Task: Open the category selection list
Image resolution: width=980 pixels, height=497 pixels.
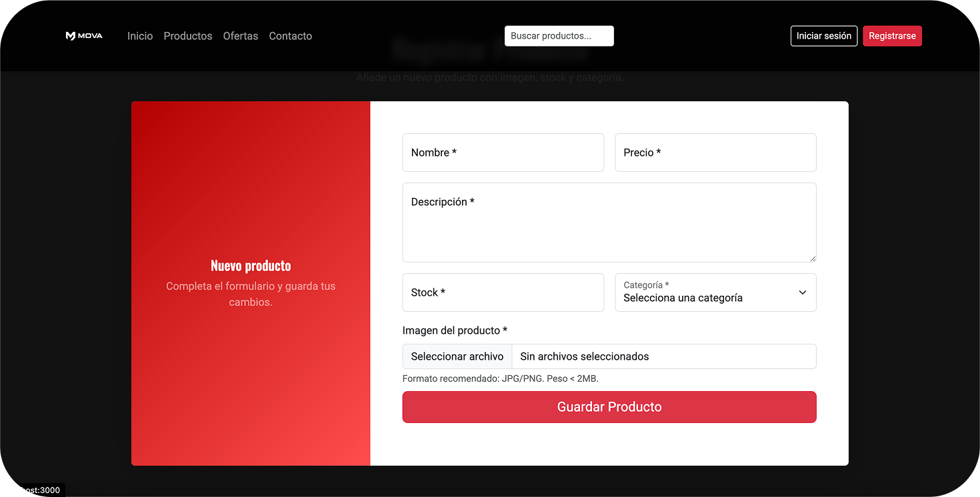Action: coord(715,292)
